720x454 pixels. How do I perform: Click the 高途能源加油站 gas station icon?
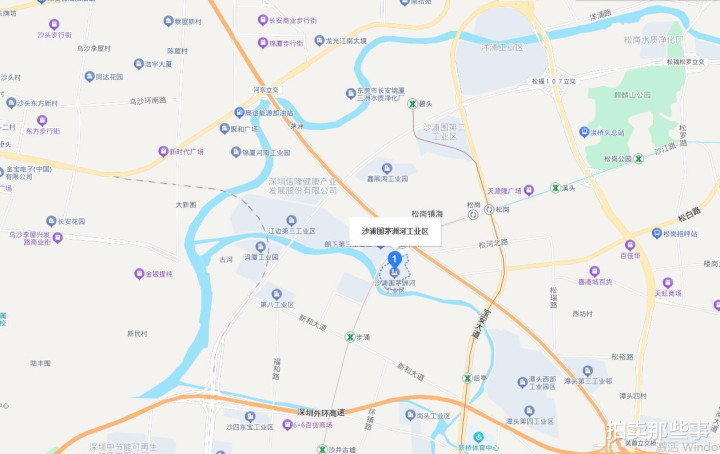pos(239,112)
